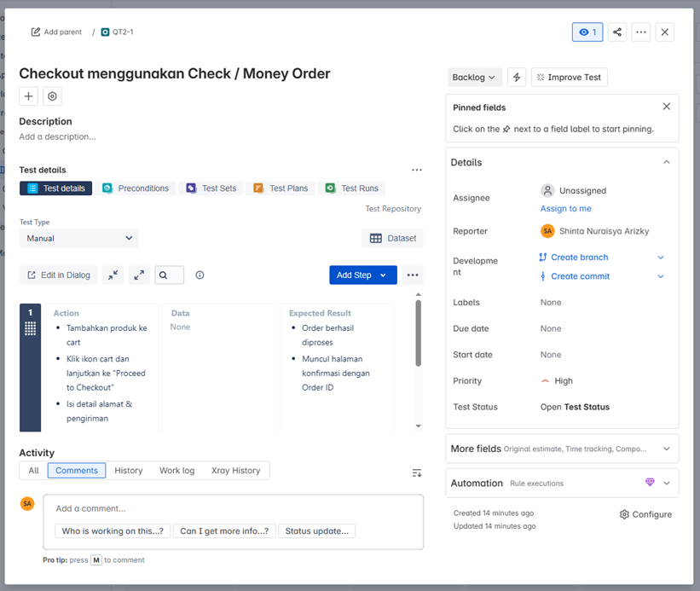Click the plus icon below the title

(x=29, y=97)
